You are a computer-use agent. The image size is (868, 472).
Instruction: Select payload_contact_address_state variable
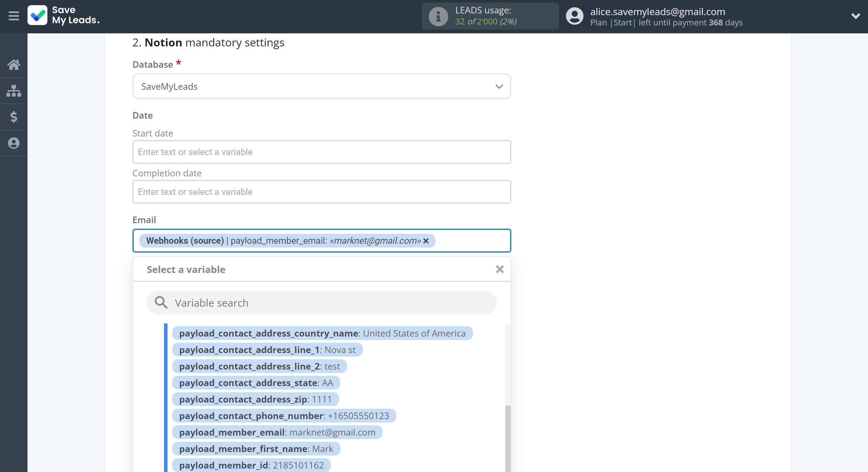coord(256,383)
